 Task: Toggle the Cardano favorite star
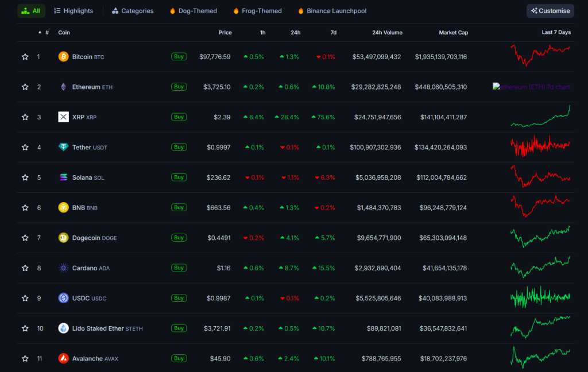[x=25, y=268]
